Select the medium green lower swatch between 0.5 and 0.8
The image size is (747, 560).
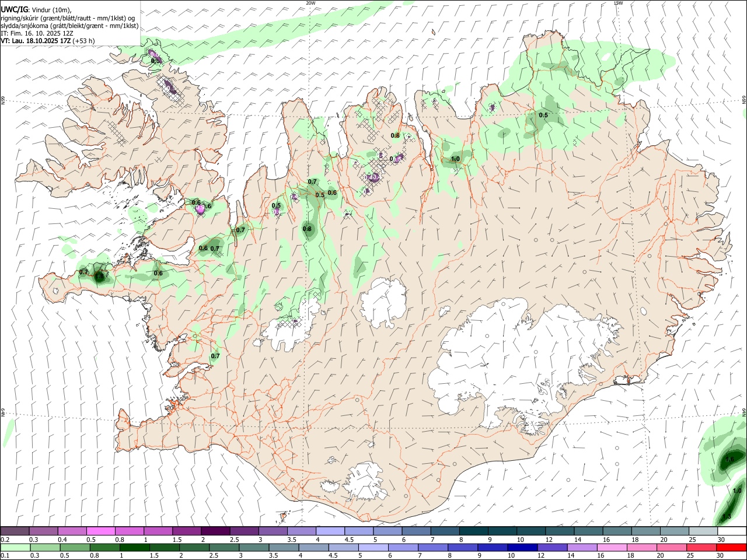pyautogui.click(x=75, y=547)
